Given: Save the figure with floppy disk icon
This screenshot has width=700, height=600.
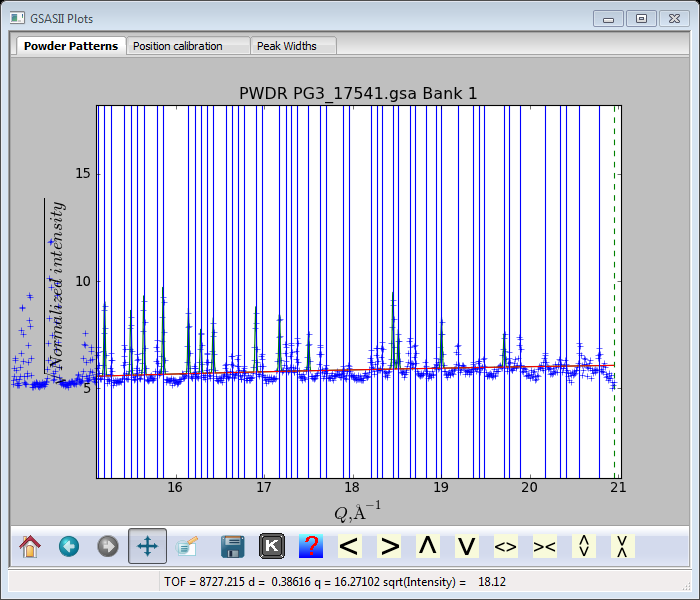Looking at the screenshot, I should pyautogui.click(x=233, y=546).
